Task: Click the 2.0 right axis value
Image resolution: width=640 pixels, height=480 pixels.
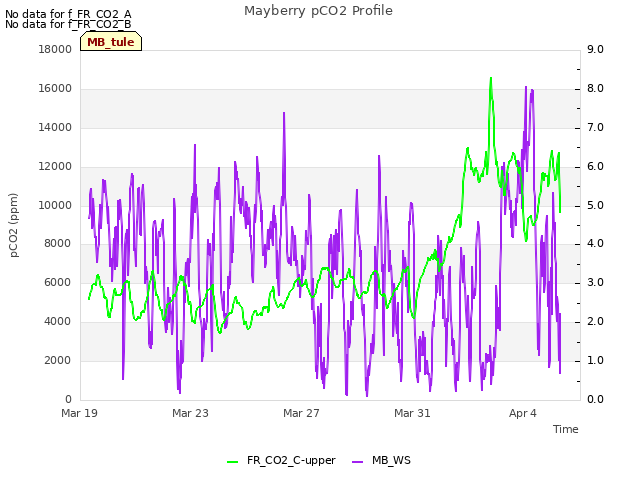Action: (x=595, y=322)
